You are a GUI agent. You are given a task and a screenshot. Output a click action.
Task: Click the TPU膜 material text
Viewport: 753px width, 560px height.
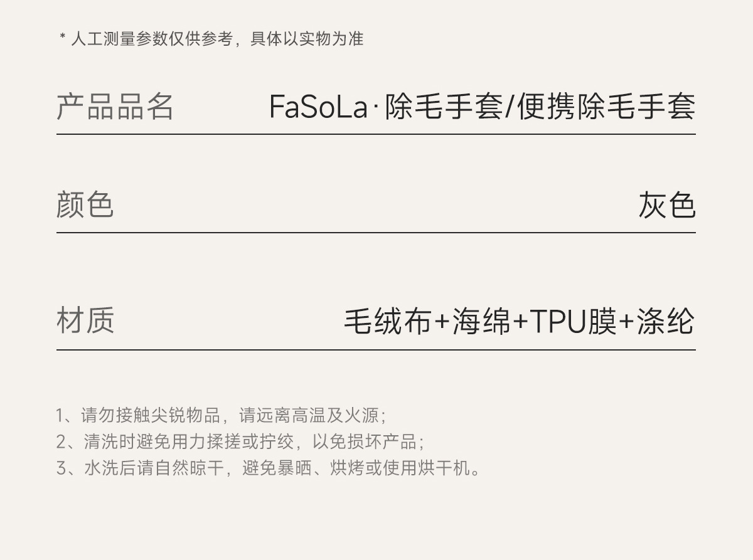[x=573, y=321]
